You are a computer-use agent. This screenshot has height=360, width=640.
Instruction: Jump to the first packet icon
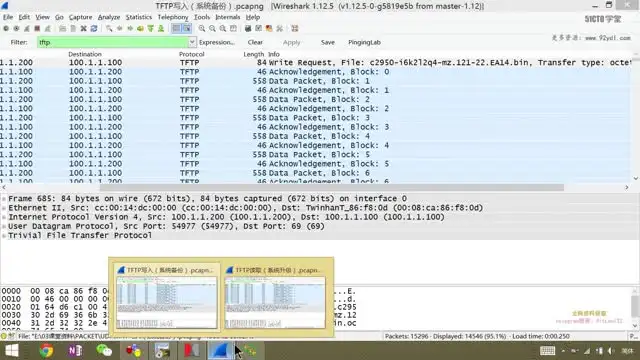[151, 29]
